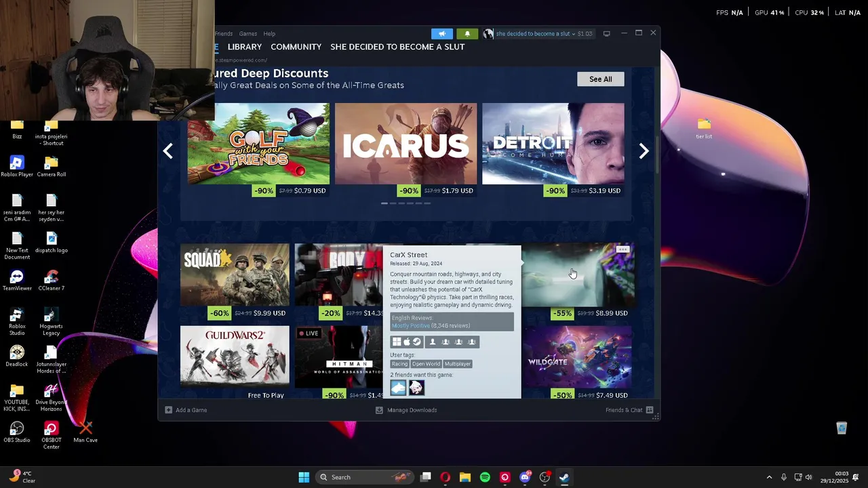Open TeamViewer desktop shortcut
The height and width of the screenshot is (488, 868).
coord(17,280)
